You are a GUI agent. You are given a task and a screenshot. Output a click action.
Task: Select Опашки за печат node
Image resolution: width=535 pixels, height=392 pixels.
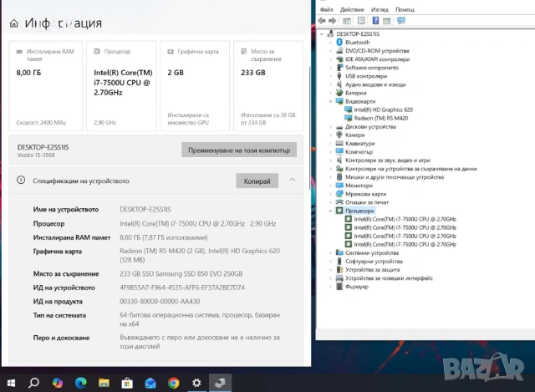click(367, 202)
